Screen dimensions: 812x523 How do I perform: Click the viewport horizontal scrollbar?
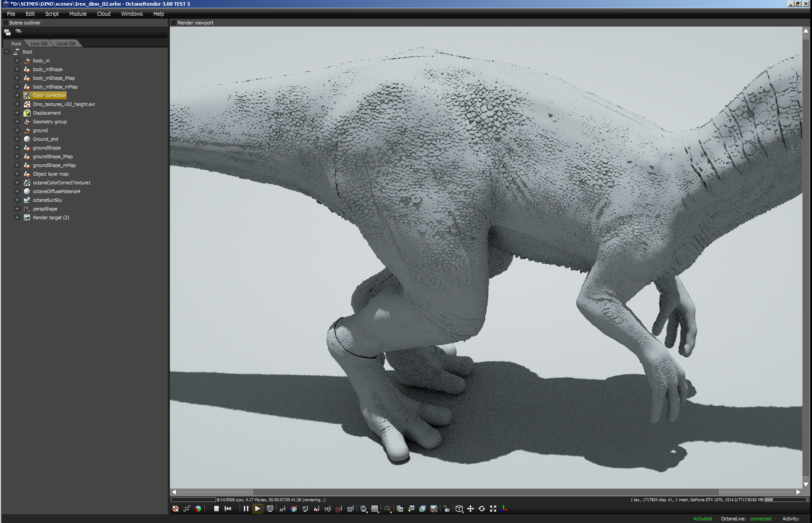[x=486, y=492]
